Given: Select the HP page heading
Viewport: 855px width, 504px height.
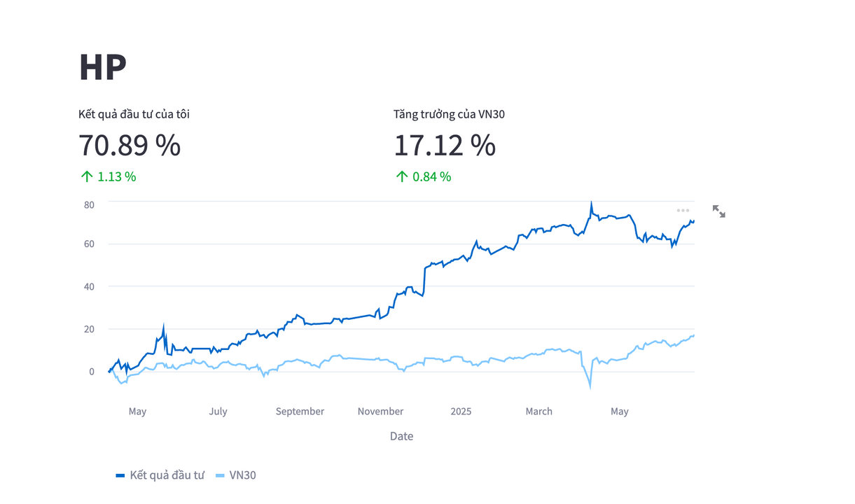Looking at the screenshot, I should pos(102,67).
